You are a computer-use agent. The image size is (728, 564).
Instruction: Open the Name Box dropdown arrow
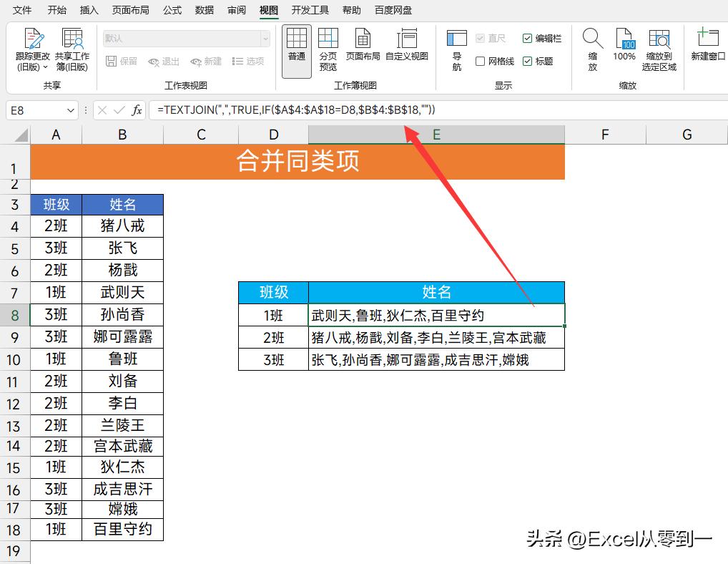pos(69,110)
